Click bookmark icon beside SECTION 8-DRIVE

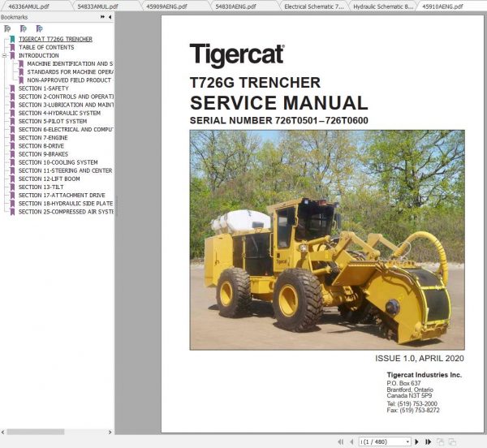12,146
